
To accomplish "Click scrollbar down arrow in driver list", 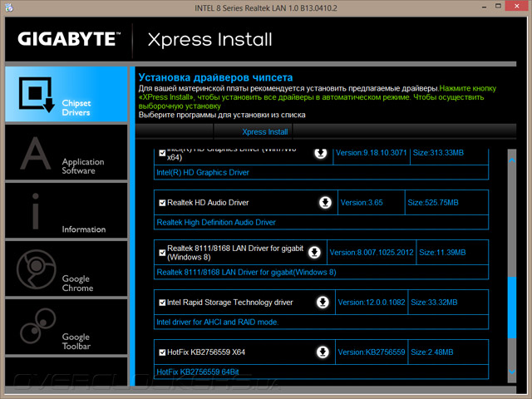I will tap(512, 372).
